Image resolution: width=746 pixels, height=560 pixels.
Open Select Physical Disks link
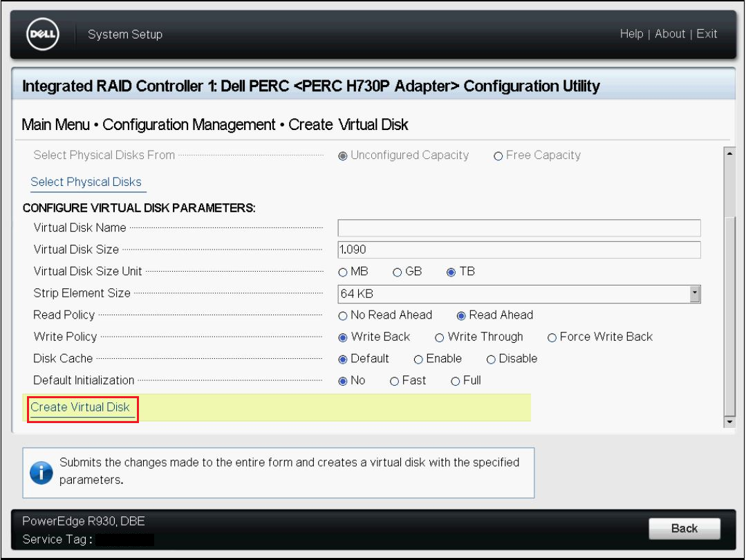coord(86,182)
